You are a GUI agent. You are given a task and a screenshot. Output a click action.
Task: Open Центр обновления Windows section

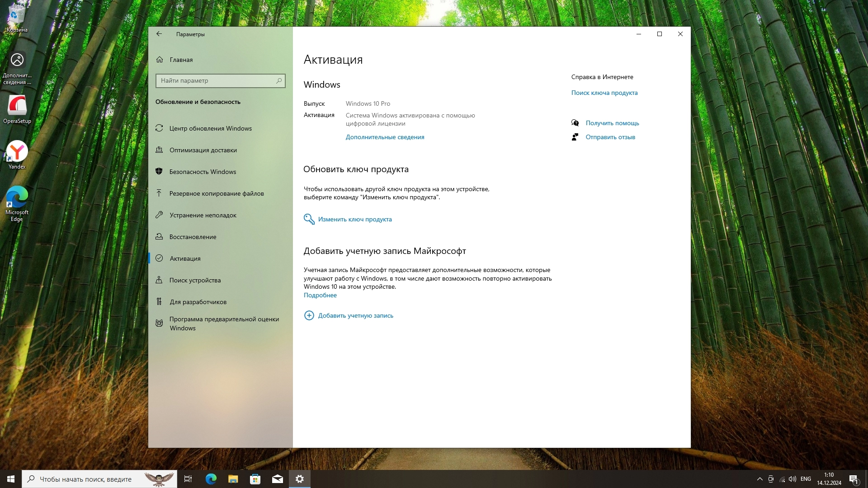210,128
